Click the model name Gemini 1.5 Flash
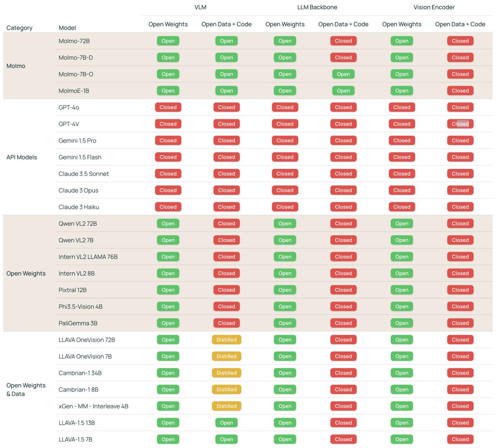This screenshot has width=498, height=448. coord(80,157)
